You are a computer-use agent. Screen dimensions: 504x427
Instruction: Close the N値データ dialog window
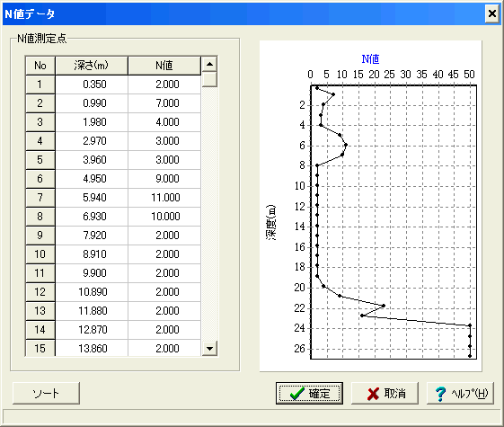[492, 13]
